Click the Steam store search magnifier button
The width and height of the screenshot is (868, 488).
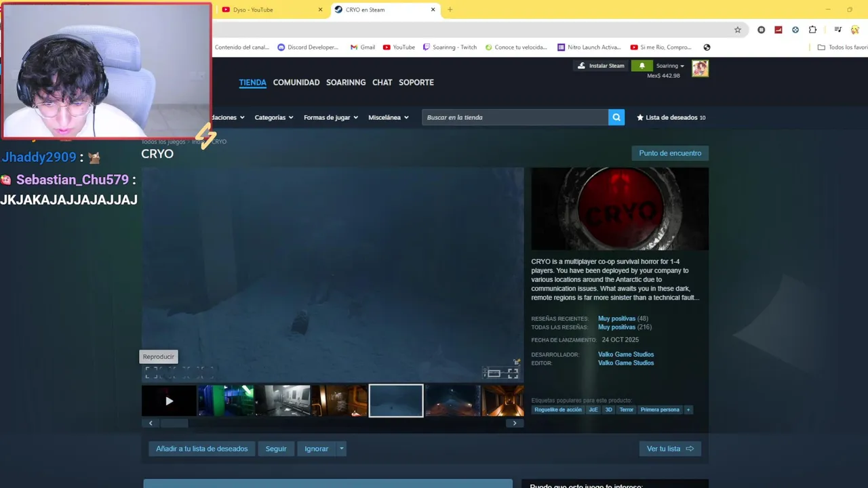616,117
